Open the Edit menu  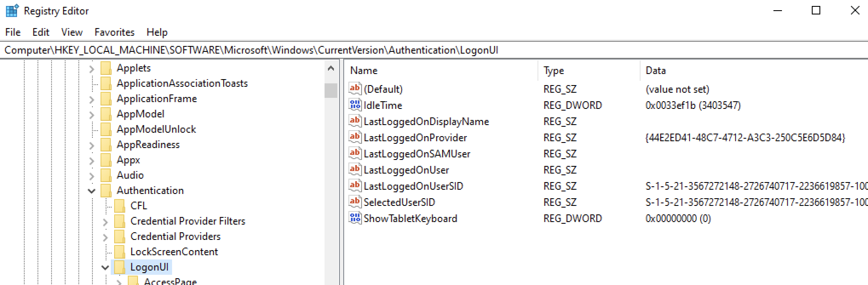click(40, 32)
